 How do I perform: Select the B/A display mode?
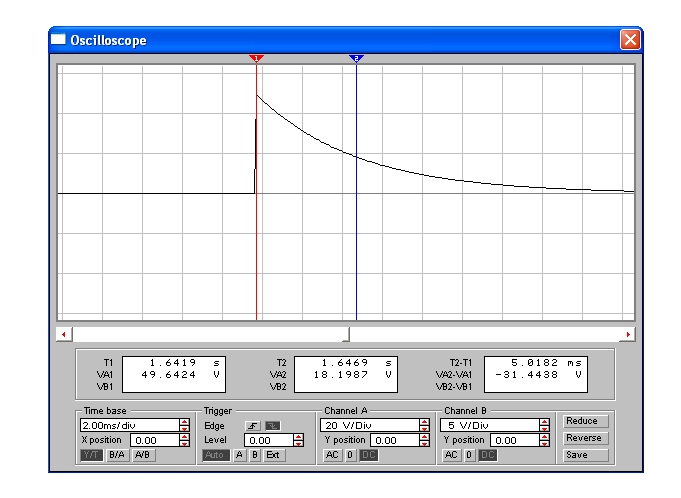pyautogui.click(x=116, y=455)
